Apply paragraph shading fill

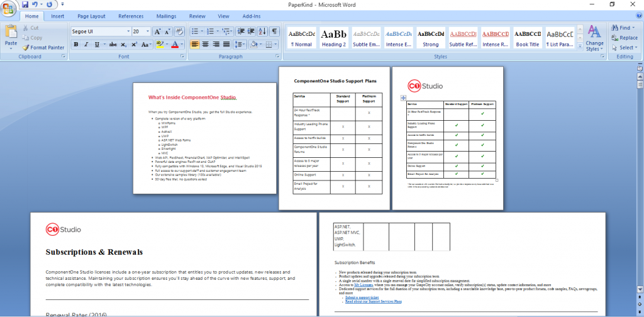pyautogui.click(x=253, y=45)
